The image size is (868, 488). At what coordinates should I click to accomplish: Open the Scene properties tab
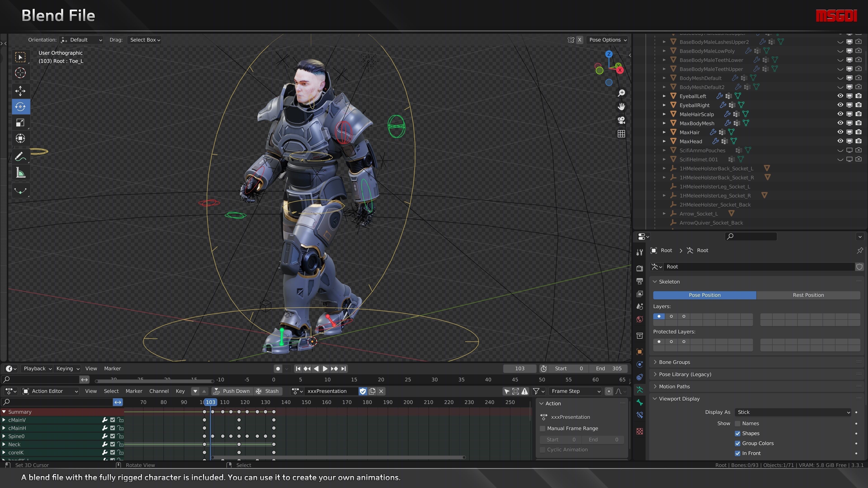[639, 307]
